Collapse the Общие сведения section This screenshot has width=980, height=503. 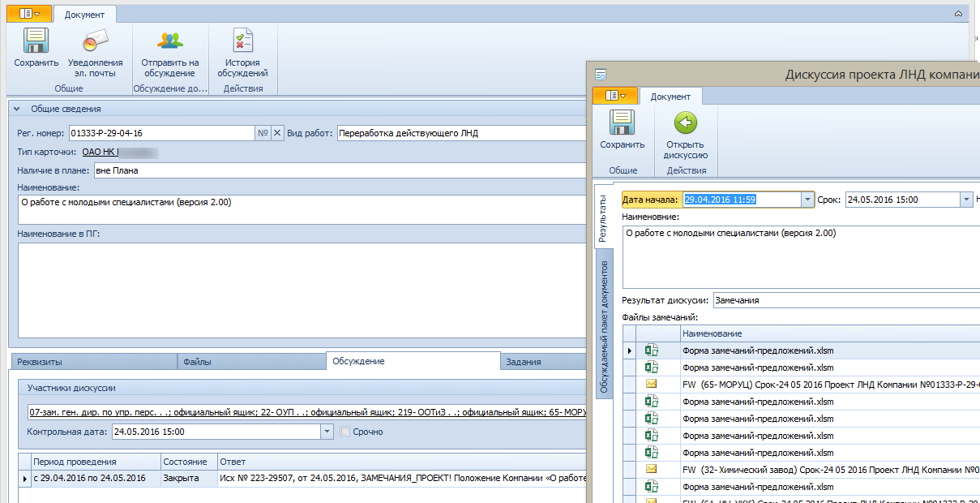[16, 109]
